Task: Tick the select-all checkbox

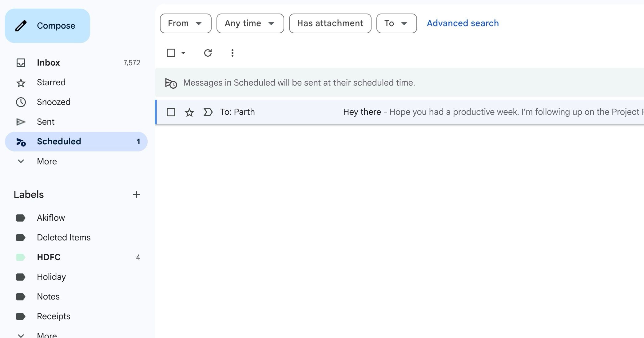Action: 171,53
